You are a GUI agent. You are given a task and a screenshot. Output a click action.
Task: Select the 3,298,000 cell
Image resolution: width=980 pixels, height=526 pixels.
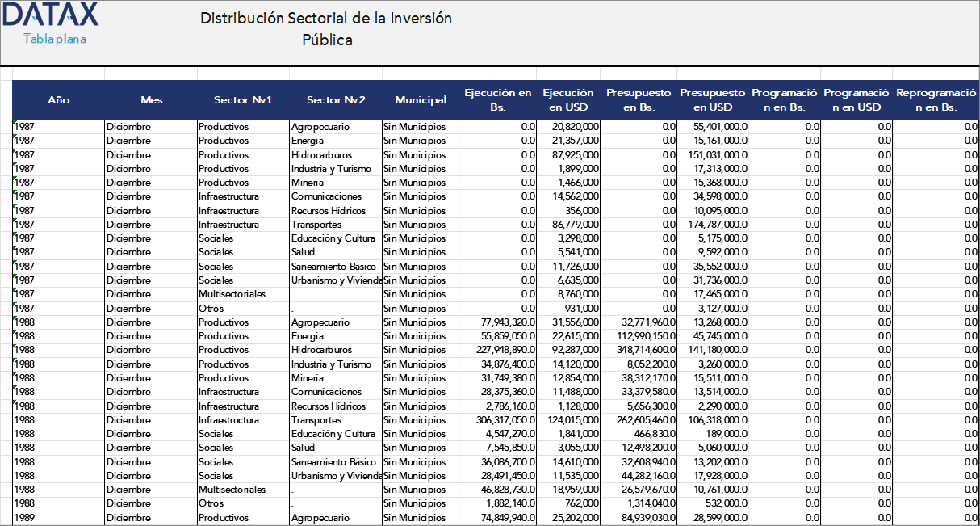(x=569, y=238)
